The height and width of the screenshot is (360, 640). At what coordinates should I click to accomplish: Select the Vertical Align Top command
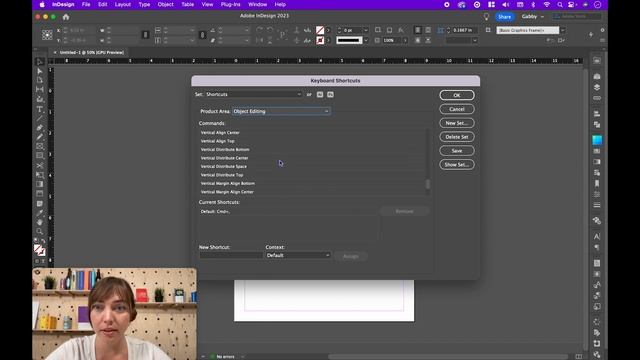(x=218, y=141)
